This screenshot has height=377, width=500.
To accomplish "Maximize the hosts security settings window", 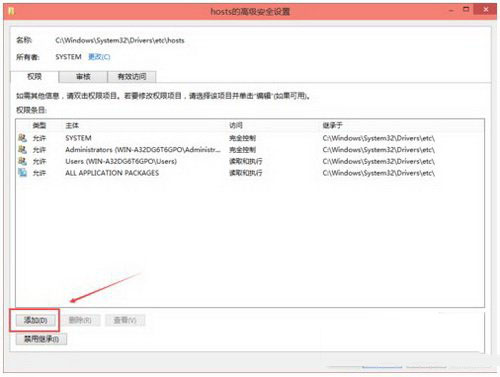I will pyautogui.click(x=466, y=10).
